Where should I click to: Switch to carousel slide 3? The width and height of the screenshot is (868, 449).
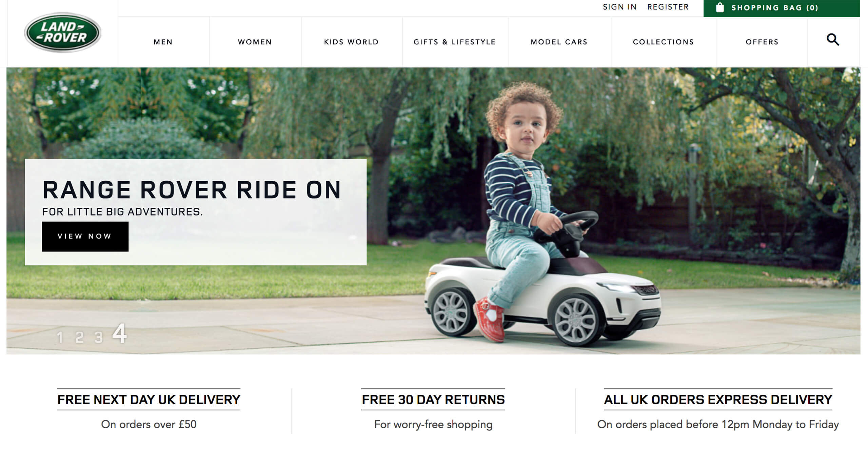tap(98, 337)
